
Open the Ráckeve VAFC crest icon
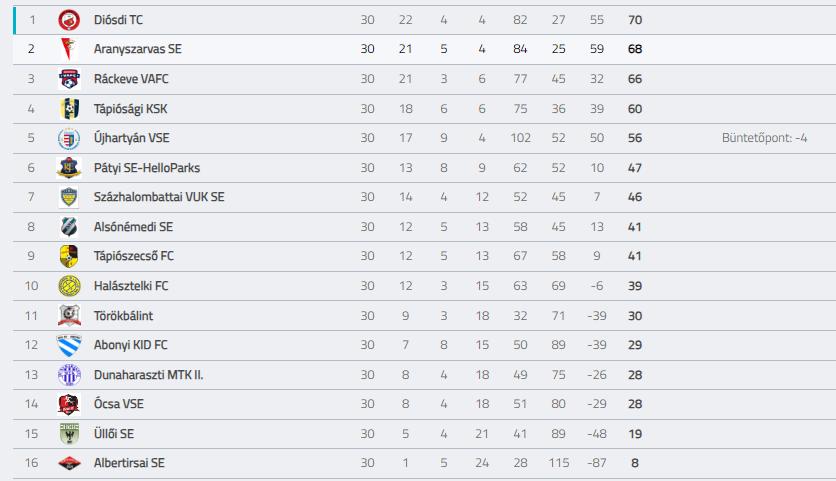pos(69,79)
